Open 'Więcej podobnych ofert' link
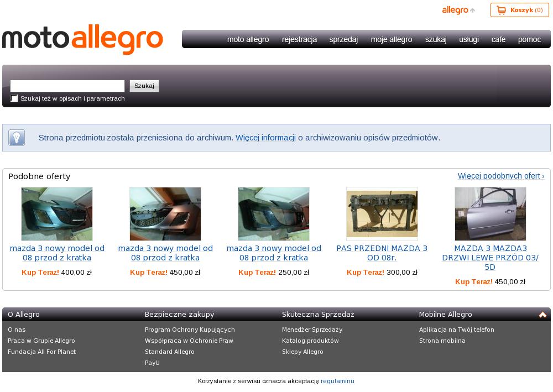 point(501,176)
